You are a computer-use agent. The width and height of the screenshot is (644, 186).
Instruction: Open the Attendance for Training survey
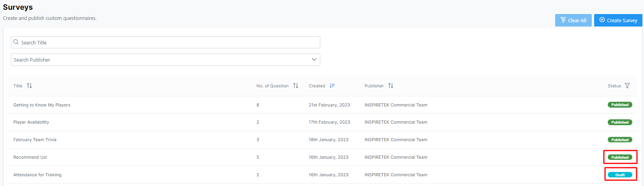tap(37, 175)
